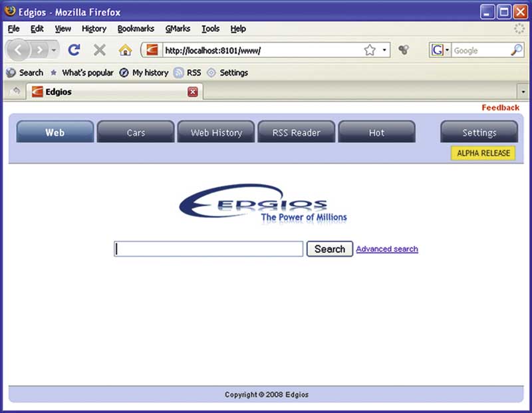The image size is (532, 413).
Task: Open the View menu
Action: coord(63,29)
